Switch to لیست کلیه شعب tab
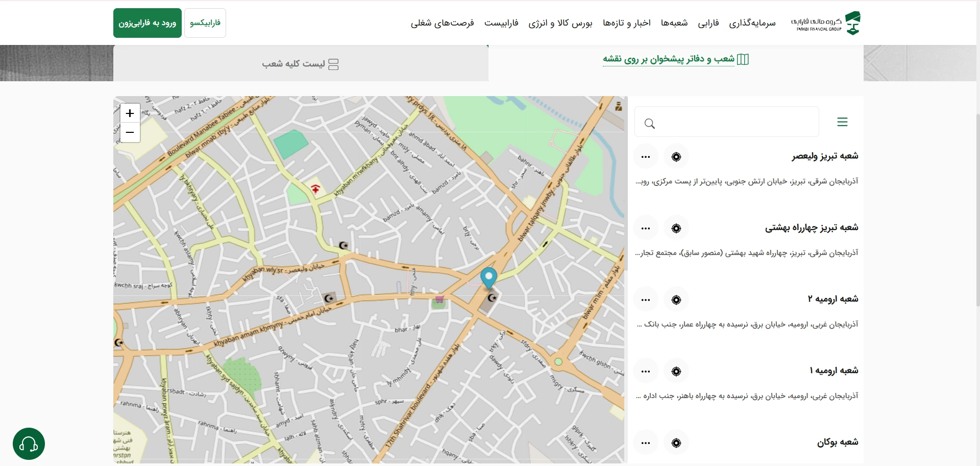Viewport: 980px width, 466px height. click(301, 64)
